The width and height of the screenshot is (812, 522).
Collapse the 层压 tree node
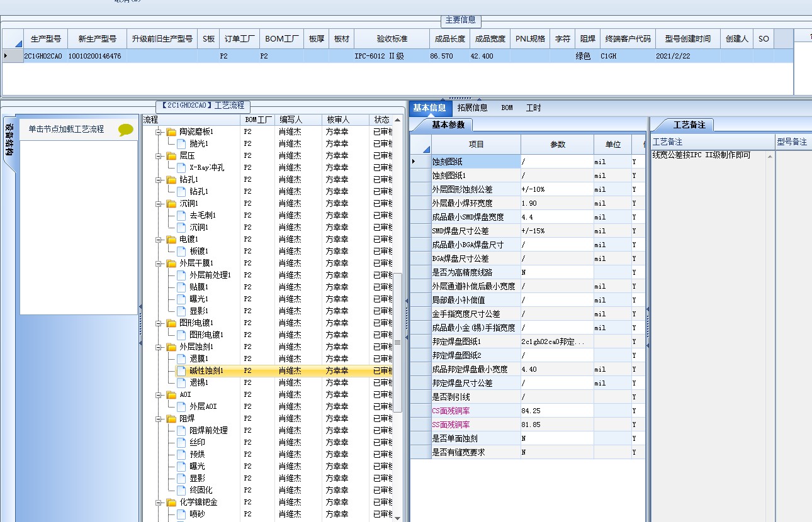pyautogui.click(x=159, y=156)
